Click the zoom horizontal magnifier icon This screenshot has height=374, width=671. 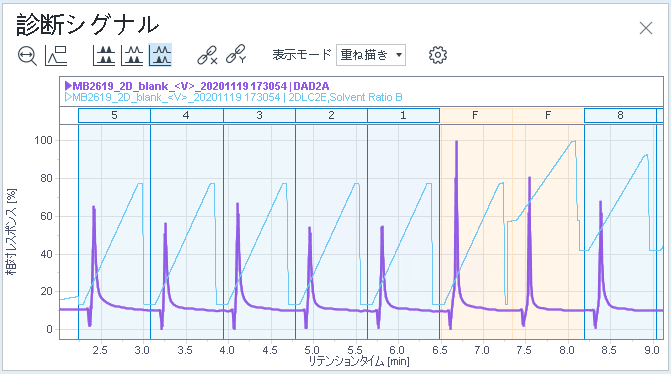click(27, 56)
